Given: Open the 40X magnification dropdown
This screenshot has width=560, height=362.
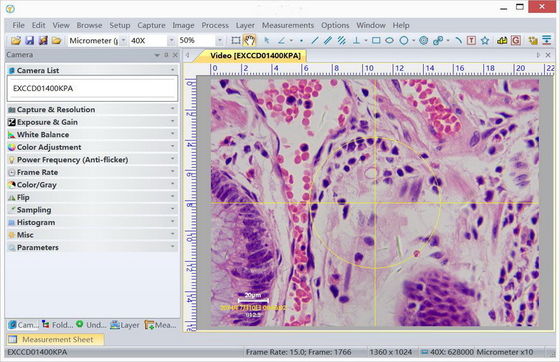Looking at the screenshot, I should click(x=171, y=40).
